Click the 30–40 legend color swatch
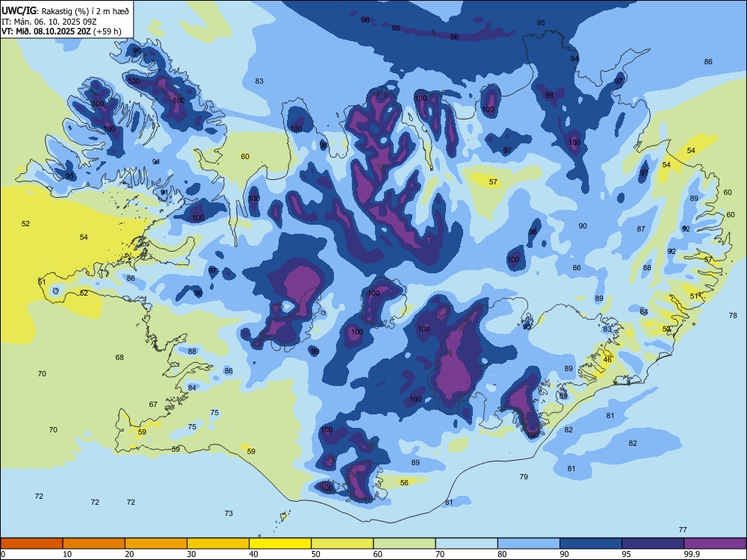This screenshot has width=747, height=560. tap(218, 544)
